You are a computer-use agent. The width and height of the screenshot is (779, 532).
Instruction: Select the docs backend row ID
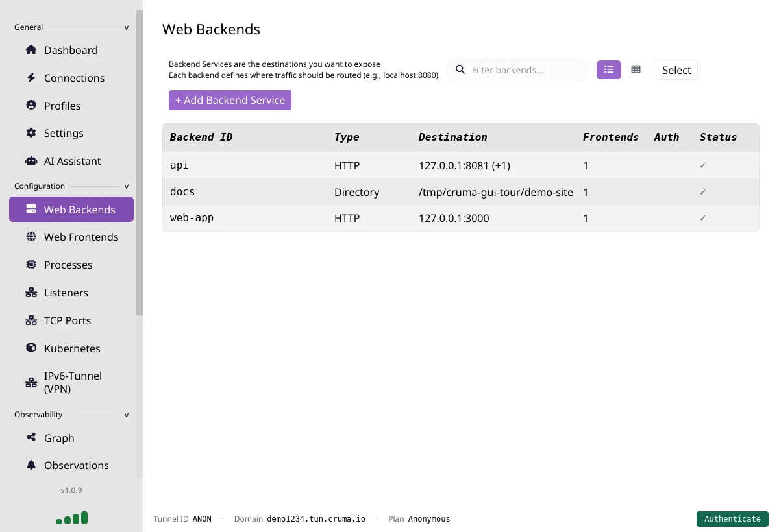[x=182, y=191]
